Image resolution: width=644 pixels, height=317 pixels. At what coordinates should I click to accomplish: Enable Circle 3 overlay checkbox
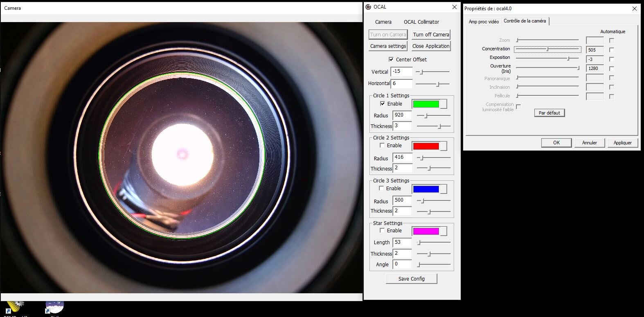(x=381, y=188)
